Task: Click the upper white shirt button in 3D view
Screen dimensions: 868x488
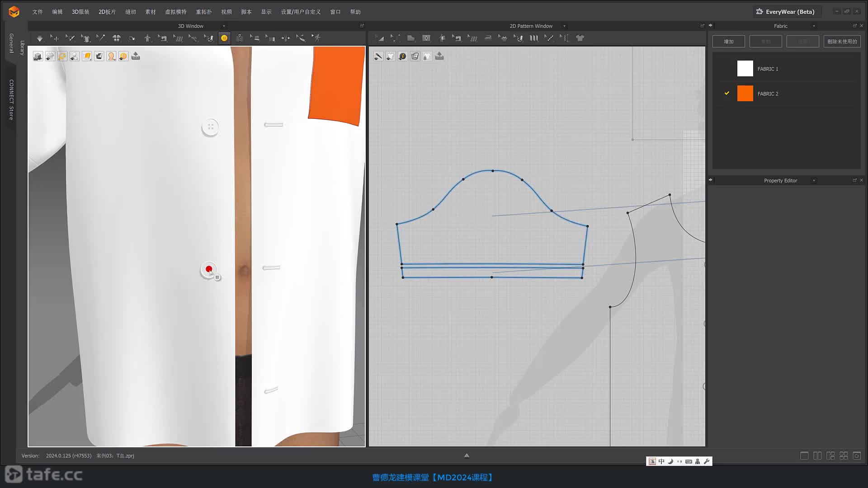Action: pyautogui.click(x=210, y=127)
